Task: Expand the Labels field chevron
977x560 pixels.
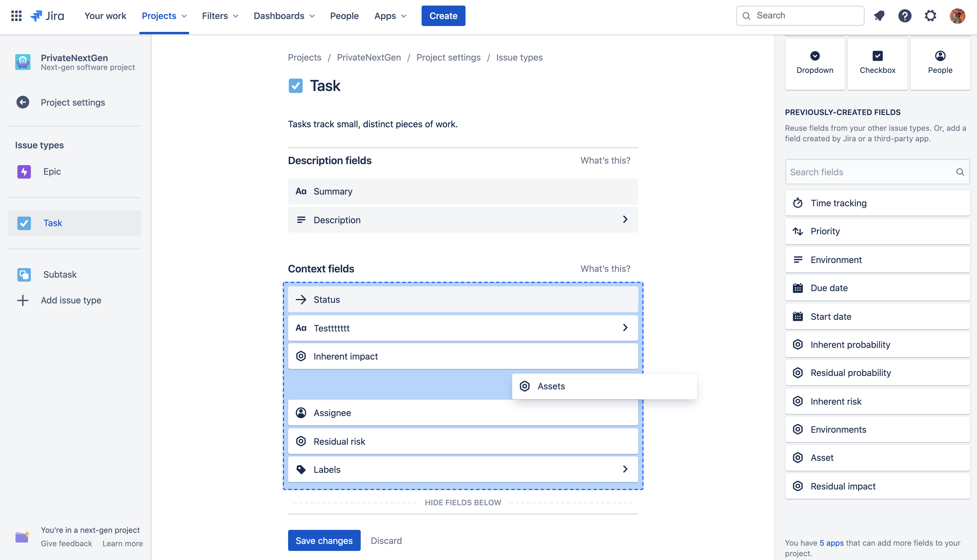Action: pos(625,469)
